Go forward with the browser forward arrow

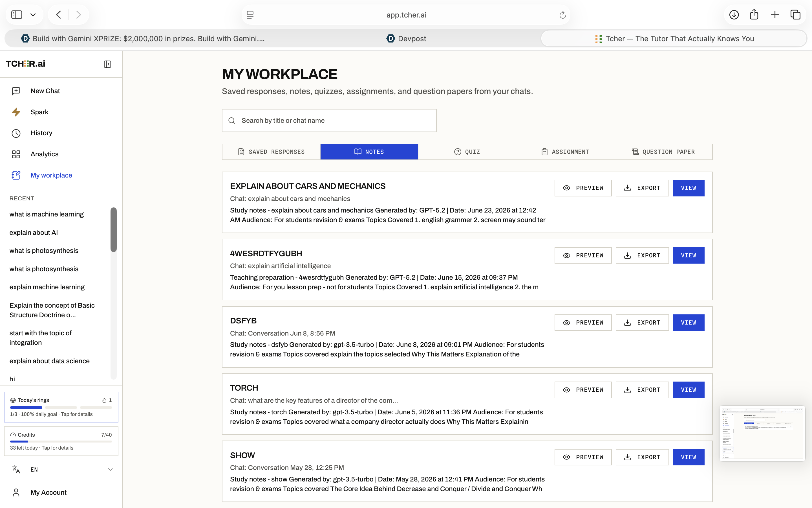tap(78, 15)
